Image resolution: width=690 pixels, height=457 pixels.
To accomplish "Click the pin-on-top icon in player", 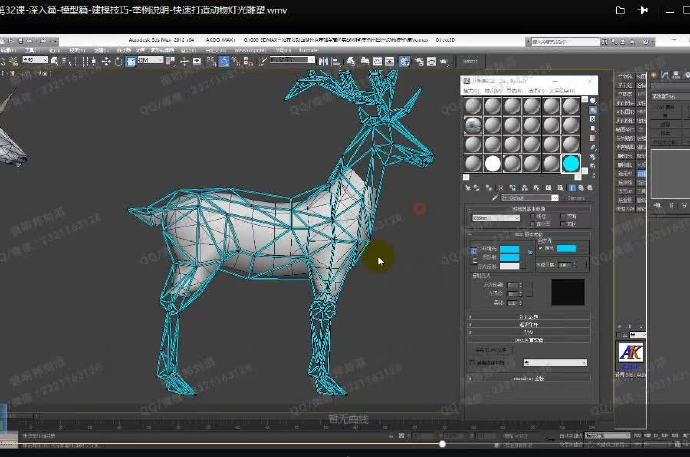I will [x=643, y=10].
